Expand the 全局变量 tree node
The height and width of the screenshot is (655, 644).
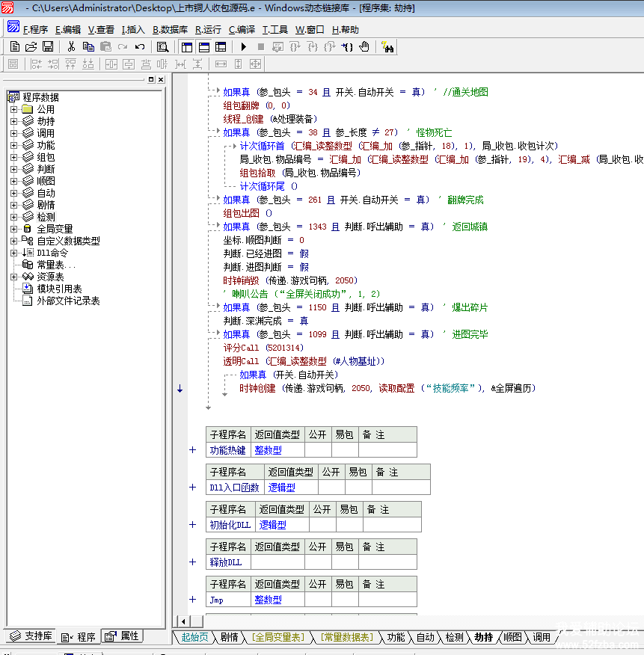[x=13, y=229]
